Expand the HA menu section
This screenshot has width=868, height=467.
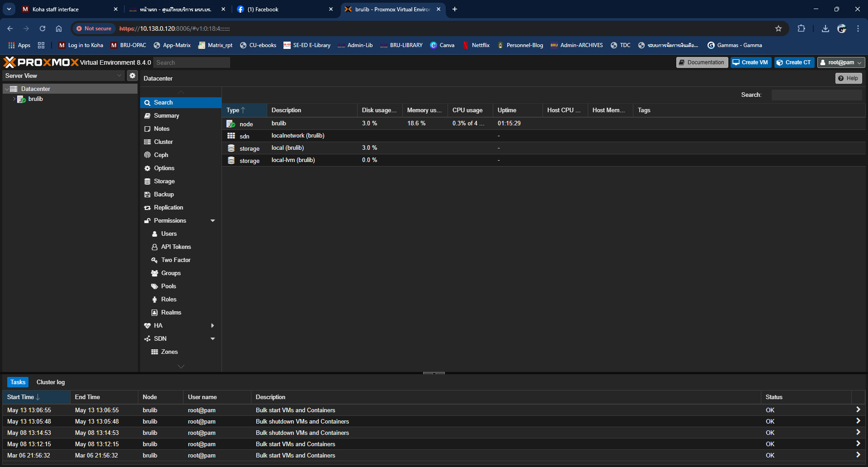(x=212, y=326)
